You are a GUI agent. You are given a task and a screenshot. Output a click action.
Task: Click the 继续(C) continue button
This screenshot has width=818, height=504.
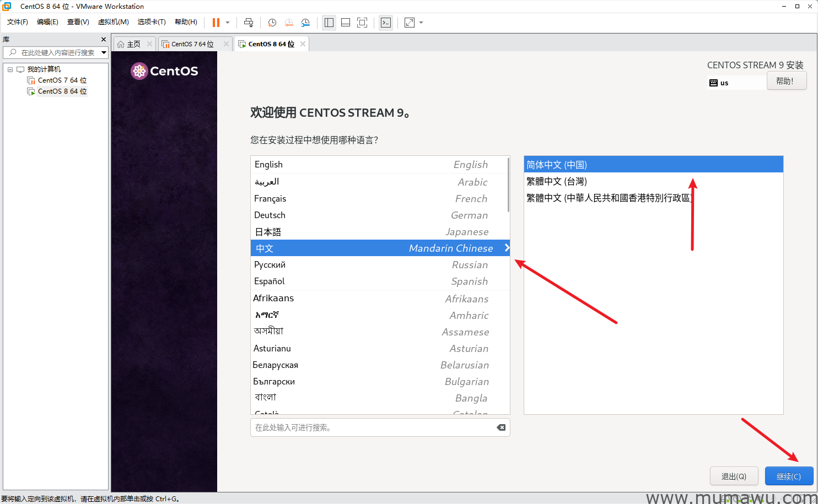(x=789, y=476)
